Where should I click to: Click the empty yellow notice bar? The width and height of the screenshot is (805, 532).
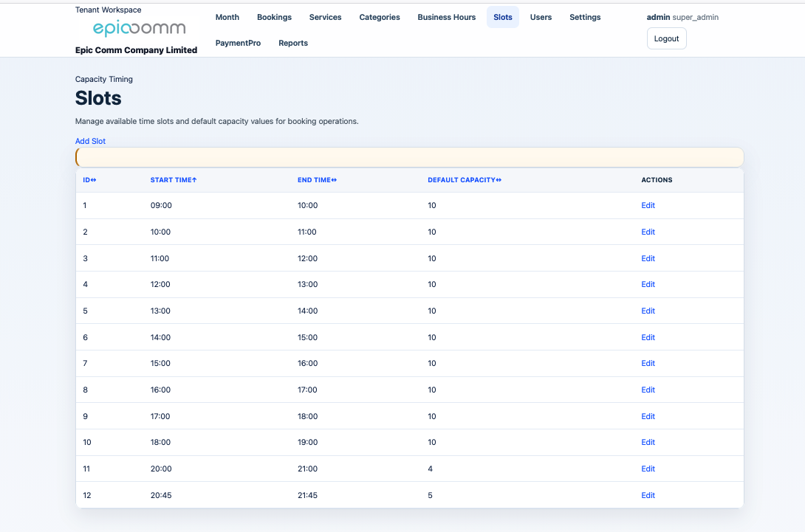point(409,157)
